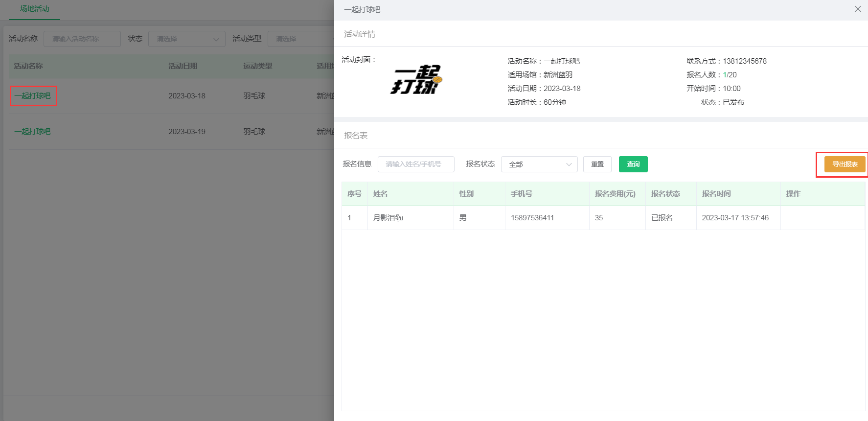The width and height of the screenshot is (868, 421).
Task: Click the 活动名称 search input field
Action: 82,39
